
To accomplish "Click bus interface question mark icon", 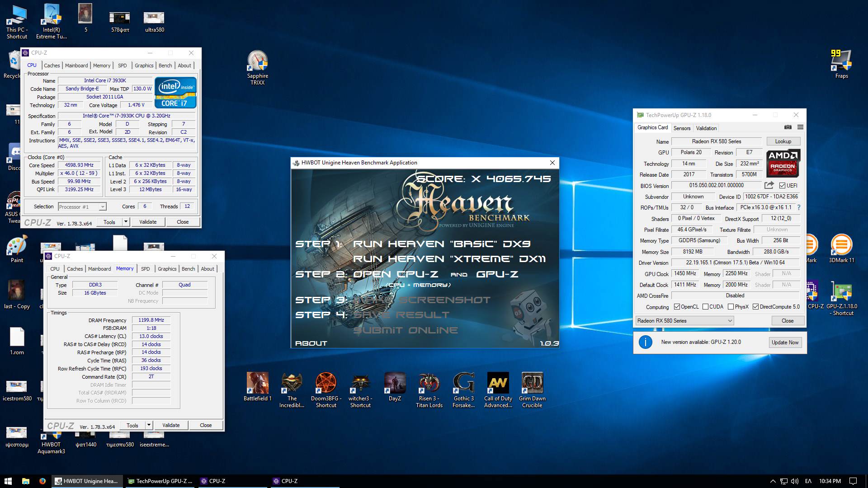I will click(799, 207).
